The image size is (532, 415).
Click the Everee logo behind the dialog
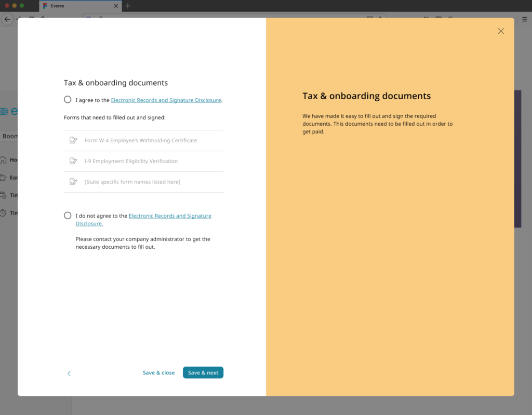click(x=9, y=111)
